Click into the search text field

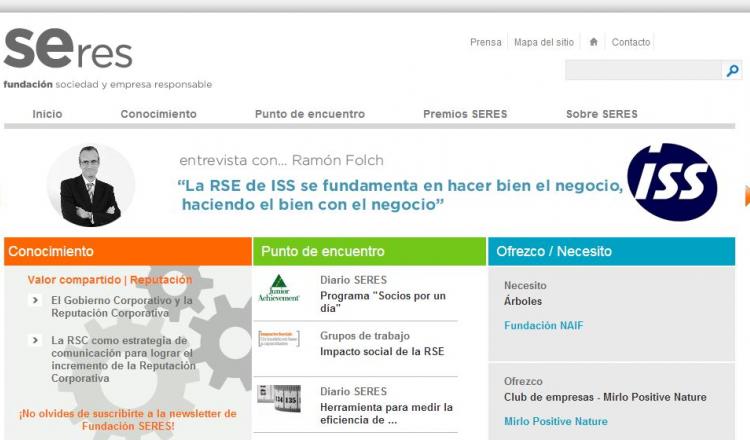pos(643,70)
